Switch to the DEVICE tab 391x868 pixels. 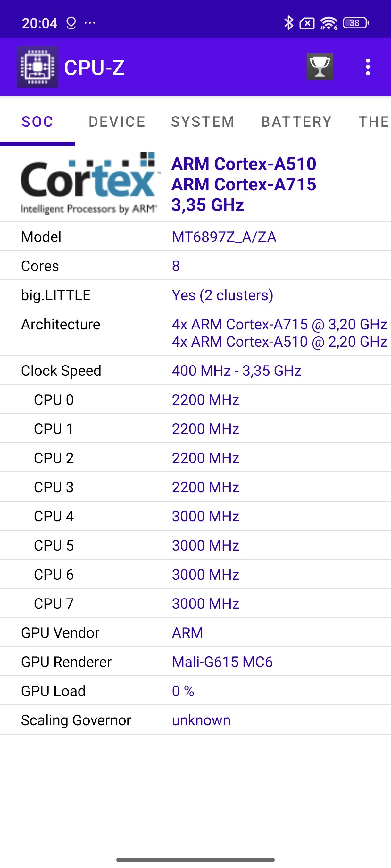click(x=117, y=122)
